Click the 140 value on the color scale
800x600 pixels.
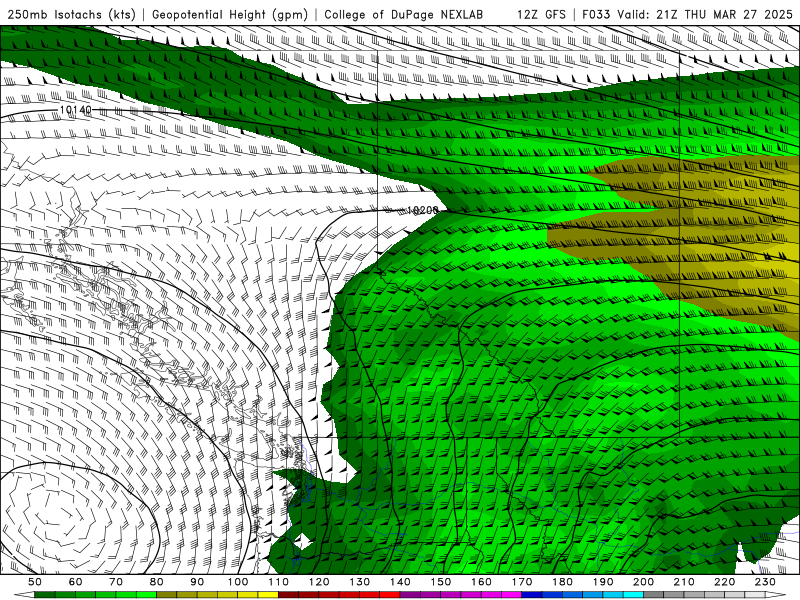pyautogui.click(x=400, y=582)
